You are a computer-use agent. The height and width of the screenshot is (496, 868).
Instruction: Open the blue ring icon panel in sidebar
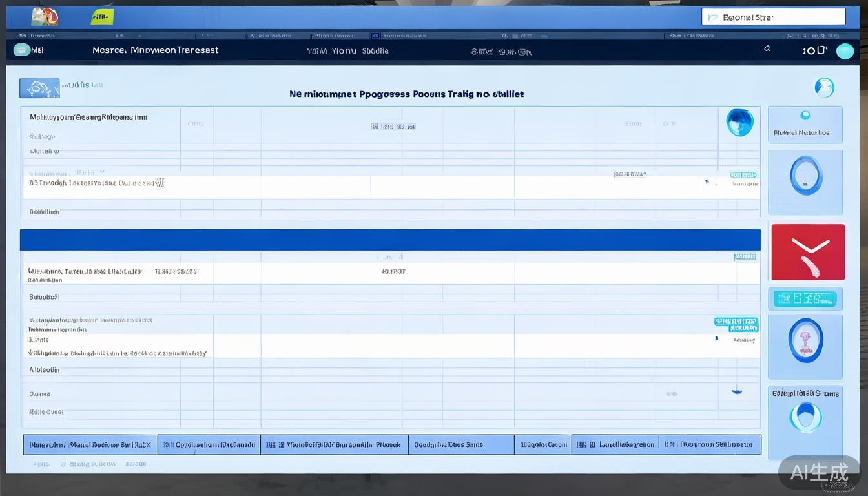pos(805,176)
